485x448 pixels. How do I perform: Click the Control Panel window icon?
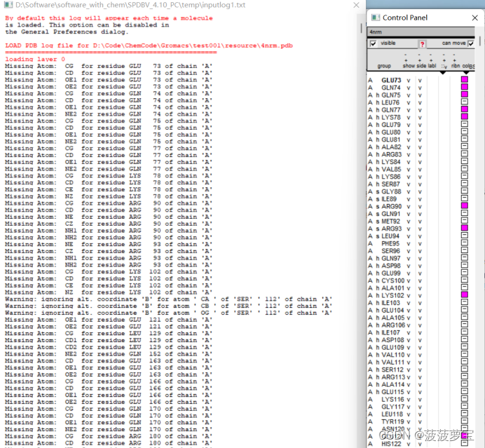point(376,18)
